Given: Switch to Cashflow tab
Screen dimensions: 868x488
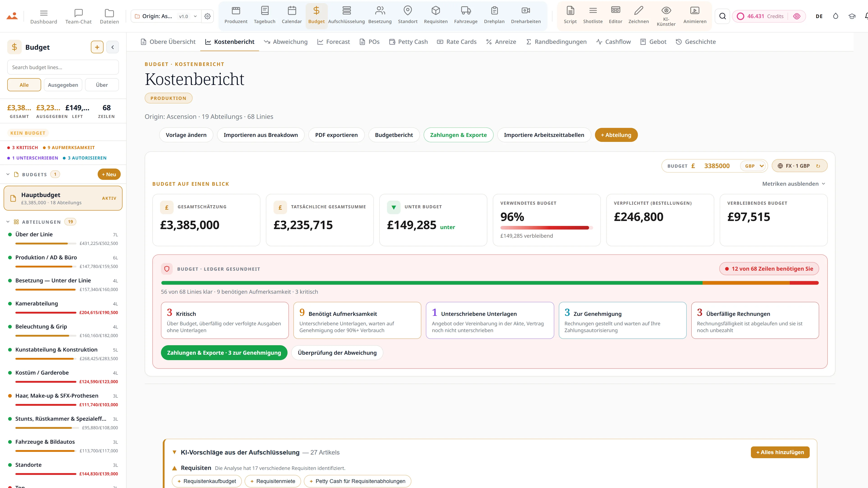Looking at the screenshot, I should click(613, 42).
